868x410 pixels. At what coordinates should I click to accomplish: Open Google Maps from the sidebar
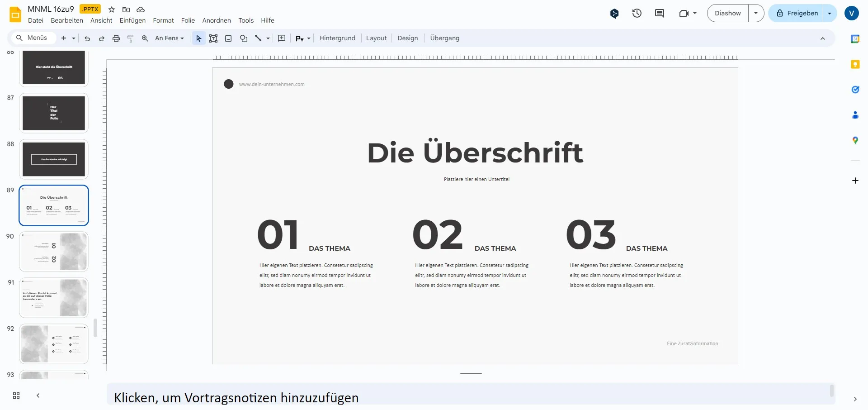(855, 140)
